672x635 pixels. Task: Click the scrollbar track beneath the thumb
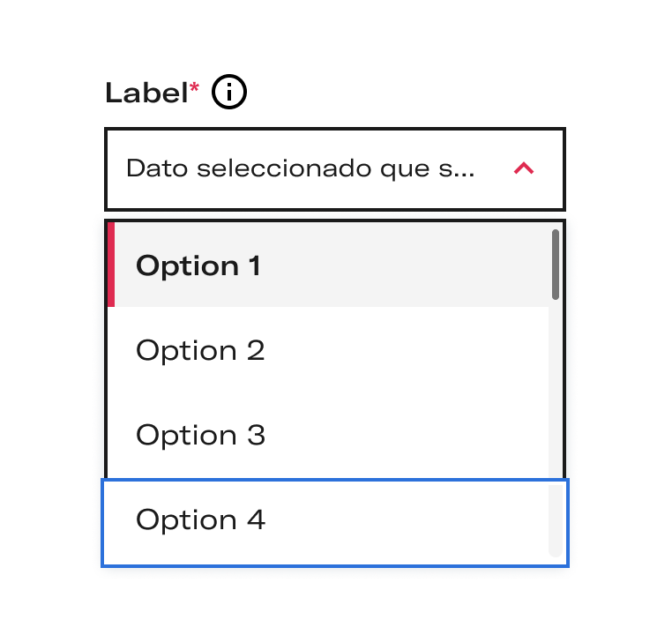556,429
